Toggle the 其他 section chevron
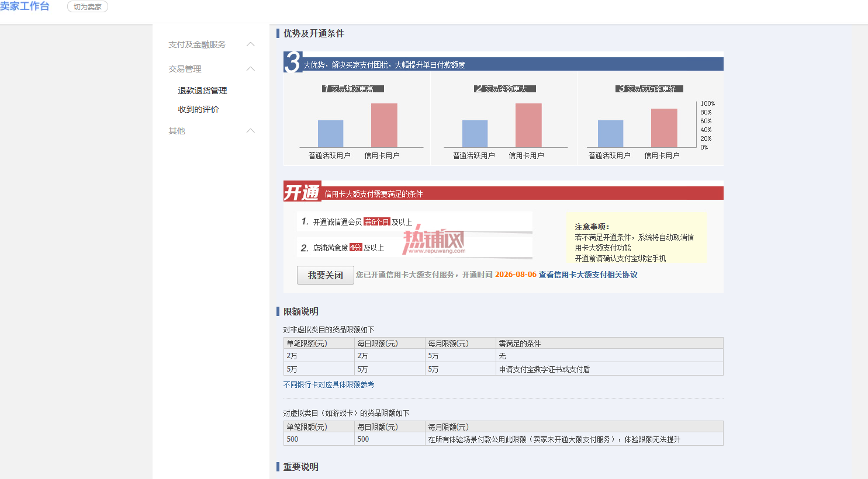The width and height of the screenshot is (868, 479). pos(251,131)
